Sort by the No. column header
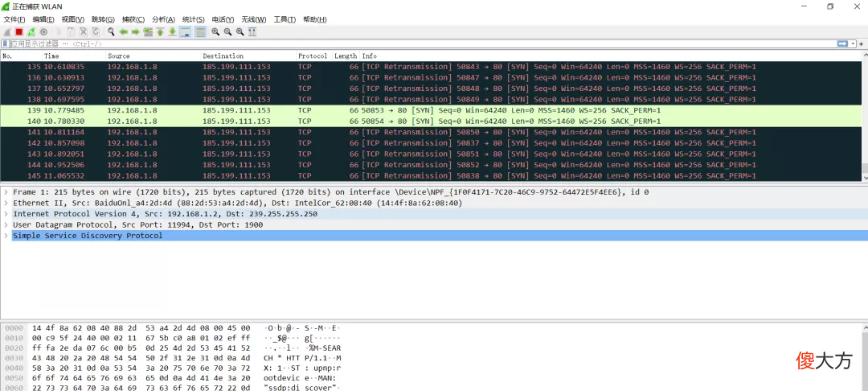This screenshot has width=868, height=391. click(x=21, y=56)
